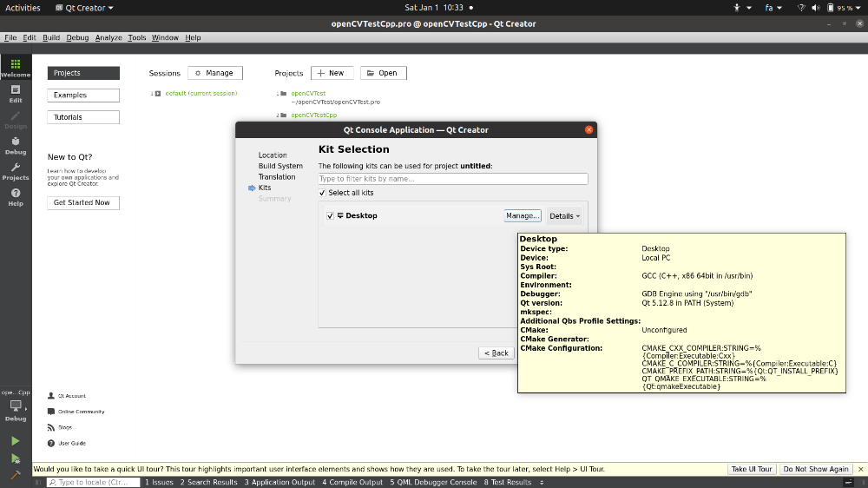
Task: Open Analyze menu
Action: click(108, 37)
